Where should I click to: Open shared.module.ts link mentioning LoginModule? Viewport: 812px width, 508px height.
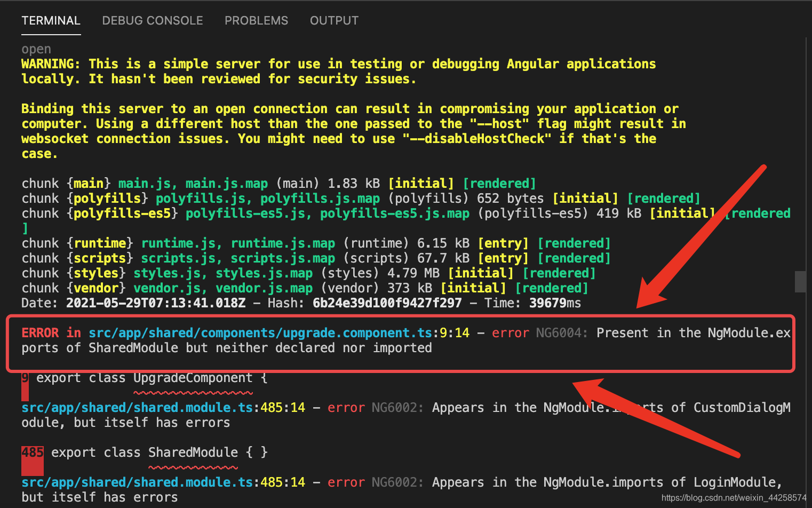(137, 482)
